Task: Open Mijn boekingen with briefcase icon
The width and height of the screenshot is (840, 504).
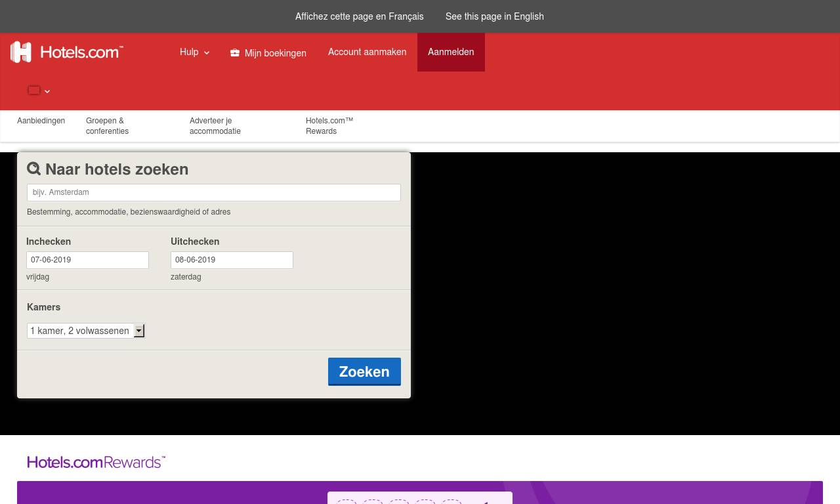Action: pos(268,52)
